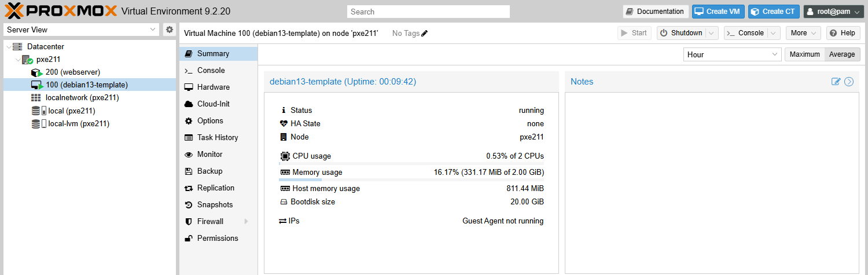The width and height of the screenshot is (868, 275).
Task: Open the More dropdown menu
Action: pyautogui.click(x=803, y=33)
